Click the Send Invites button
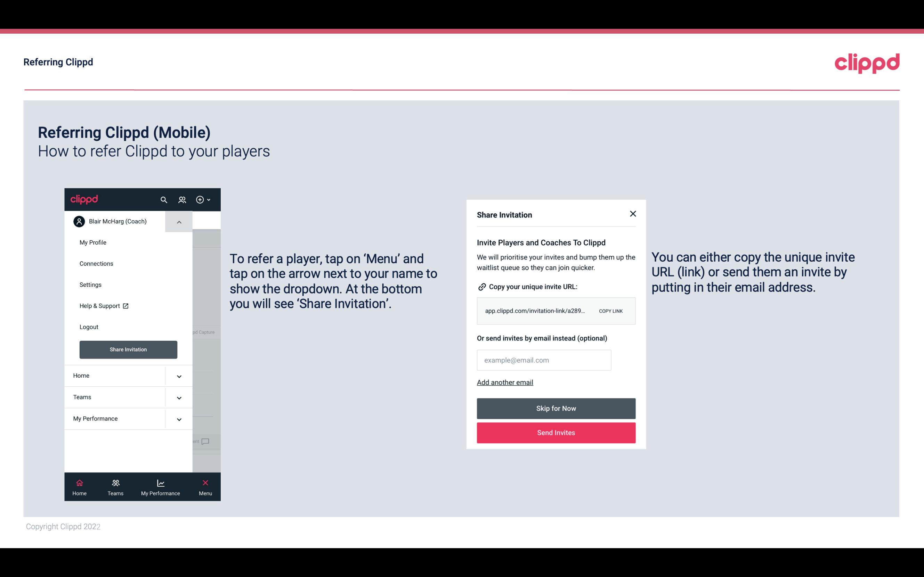924x577 pixels. [x=556, y=432]
